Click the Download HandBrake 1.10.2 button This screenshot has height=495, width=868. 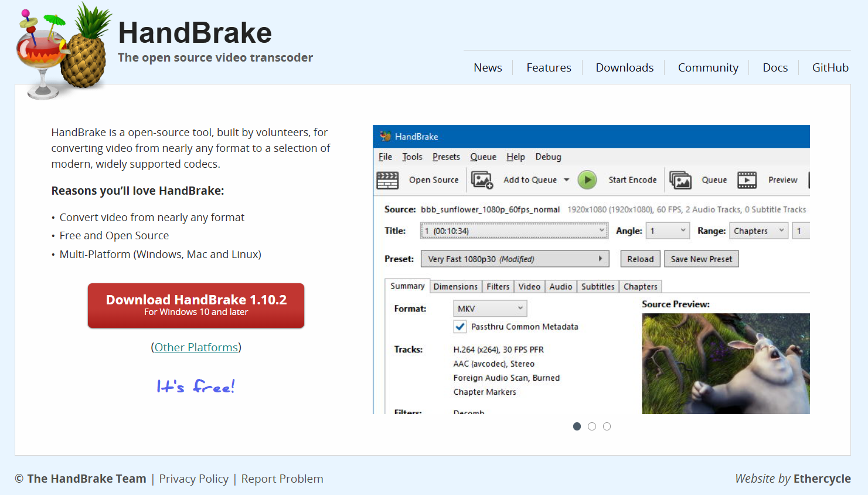pos(196,305)
